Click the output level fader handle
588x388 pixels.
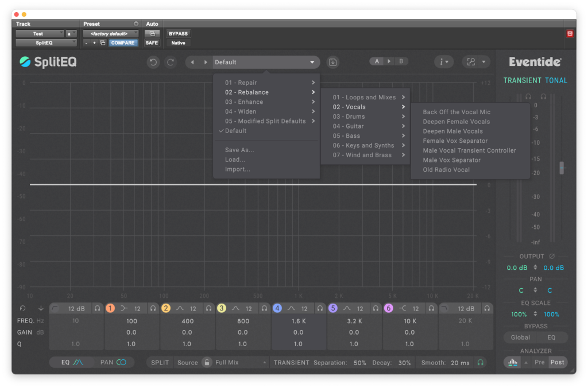click(562, 168)
